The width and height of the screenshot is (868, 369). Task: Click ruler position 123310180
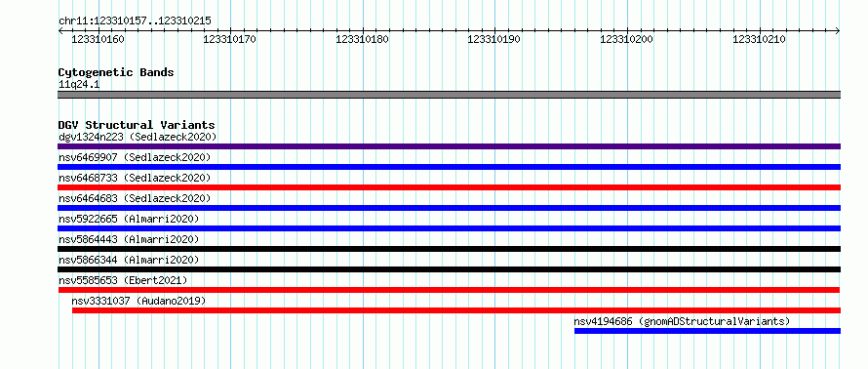(x=363, y=39)
